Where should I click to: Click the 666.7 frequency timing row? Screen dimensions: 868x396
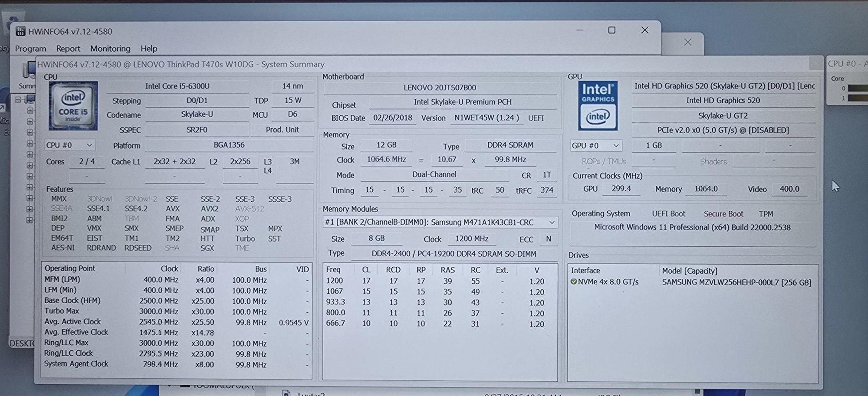tap(439, 324)
